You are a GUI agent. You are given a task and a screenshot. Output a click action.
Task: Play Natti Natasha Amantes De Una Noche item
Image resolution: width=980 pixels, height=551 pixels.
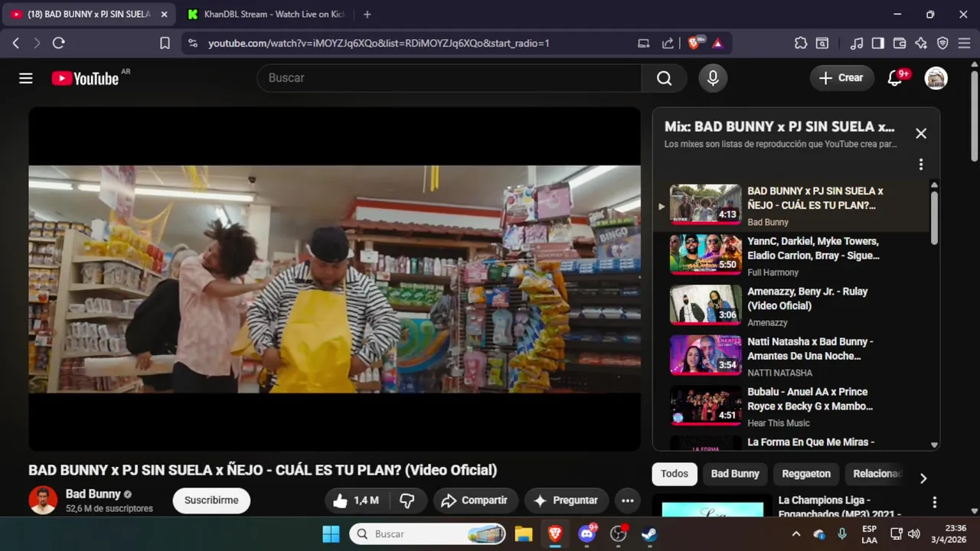coord(792,356)
